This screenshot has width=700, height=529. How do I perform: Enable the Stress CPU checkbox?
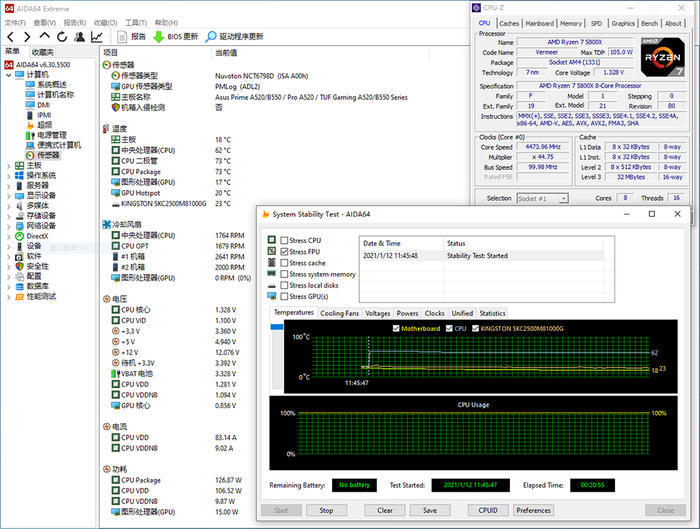pos(284,240)
